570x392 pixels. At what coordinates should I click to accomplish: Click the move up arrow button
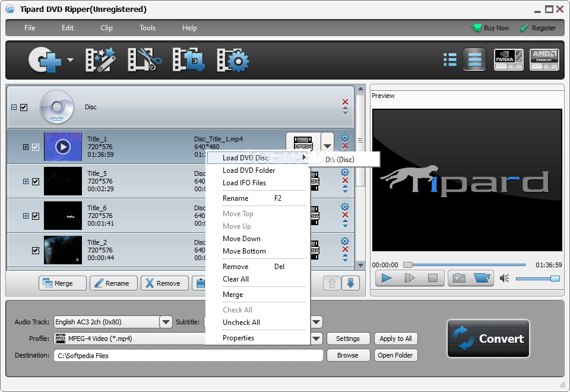(x=332, y=283)
